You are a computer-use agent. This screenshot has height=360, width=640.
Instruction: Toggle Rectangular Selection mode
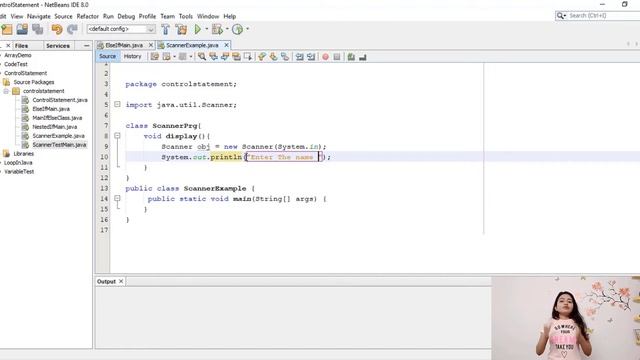(247, 57)
